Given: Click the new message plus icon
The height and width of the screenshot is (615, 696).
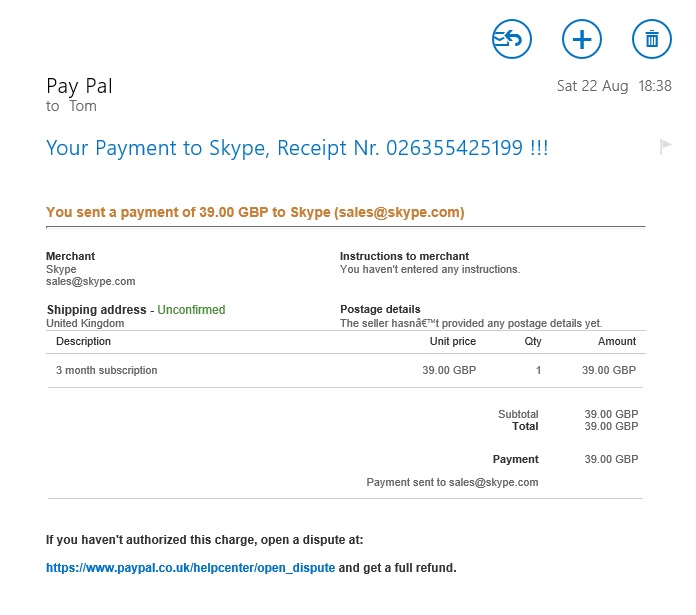Looking at the screenshot, I should [x=581, y=39].
